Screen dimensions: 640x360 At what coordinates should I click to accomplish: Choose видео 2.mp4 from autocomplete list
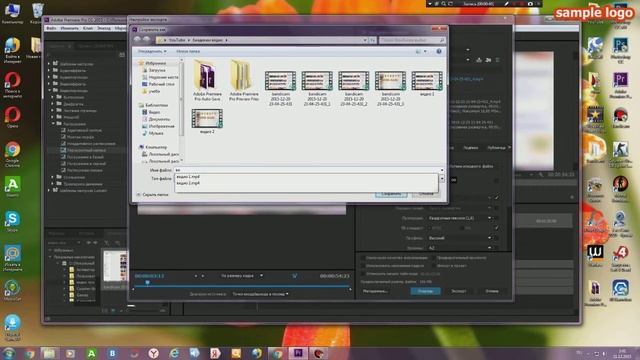[x=307, y=183]
